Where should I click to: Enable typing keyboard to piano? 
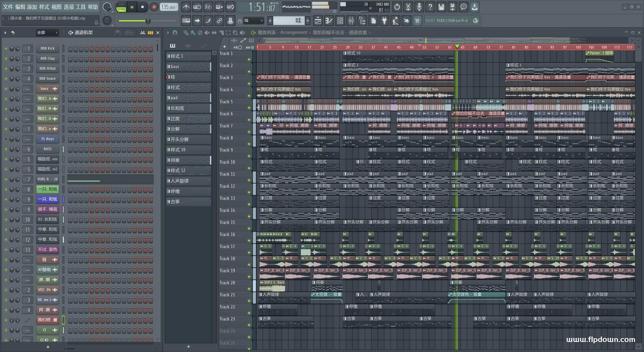pyautogui.click(x=186, y=21)
